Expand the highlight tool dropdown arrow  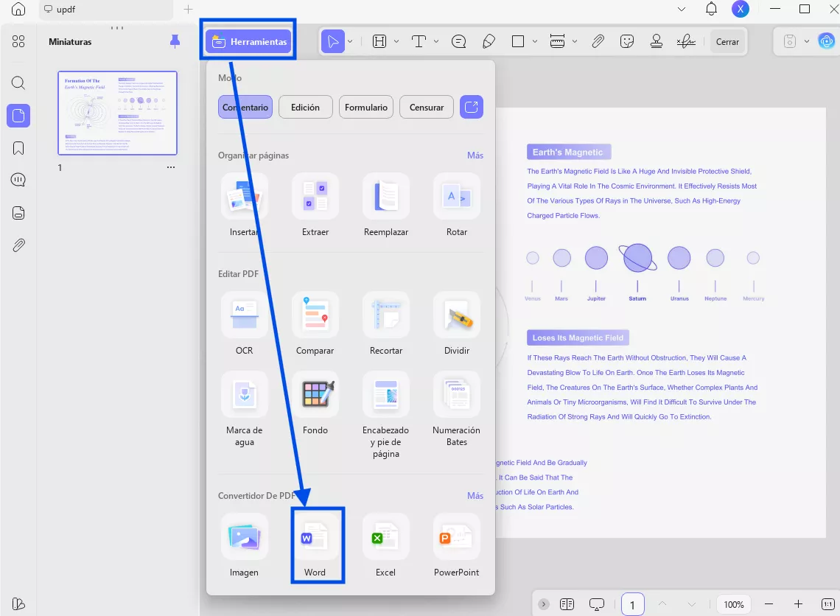pos(396,41)
